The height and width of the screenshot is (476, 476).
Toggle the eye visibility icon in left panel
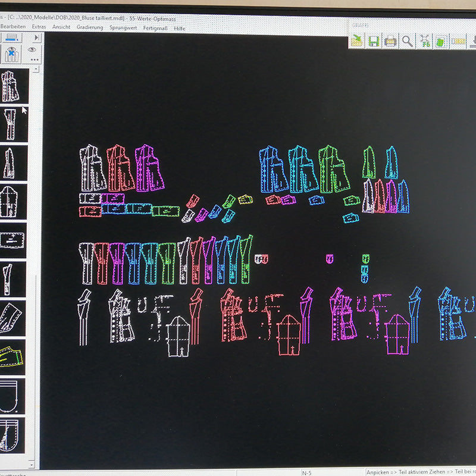pos(33,50)
